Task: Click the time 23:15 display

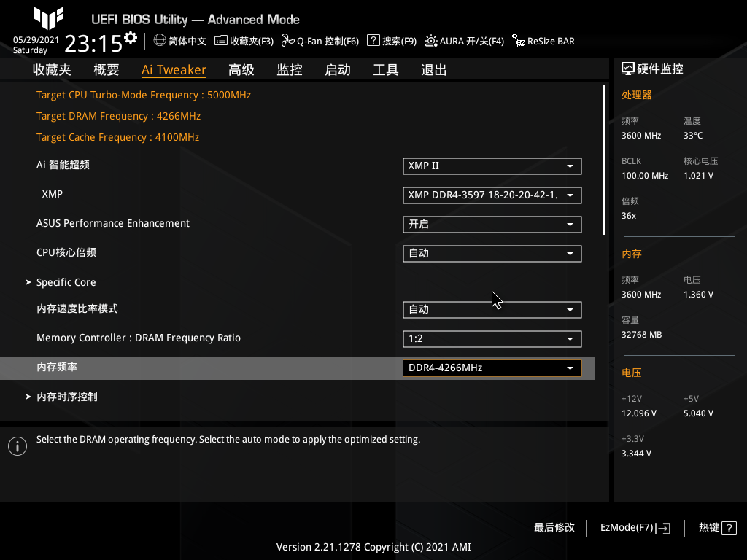Action: click(x=93, y=44)
